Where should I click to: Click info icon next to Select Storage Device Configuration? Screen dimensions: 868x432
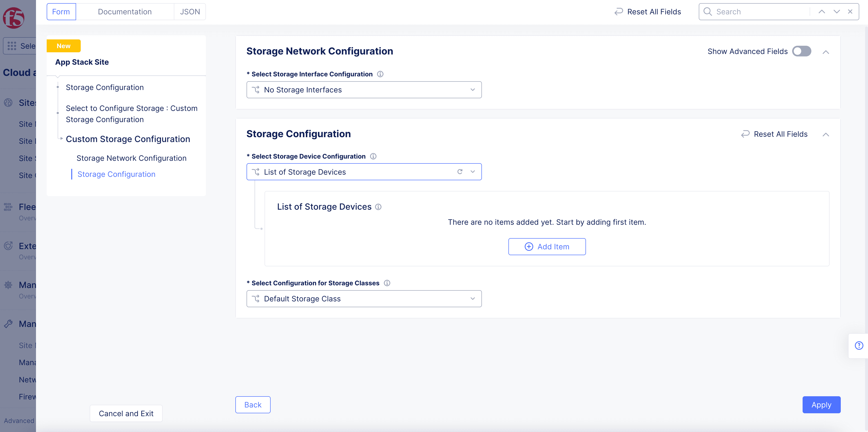click(x=373, y=156)
